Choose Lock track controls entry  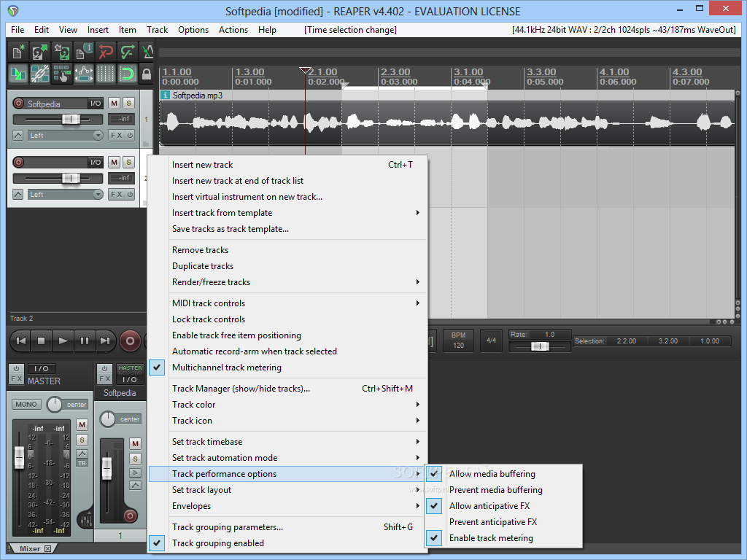[287, 319]
